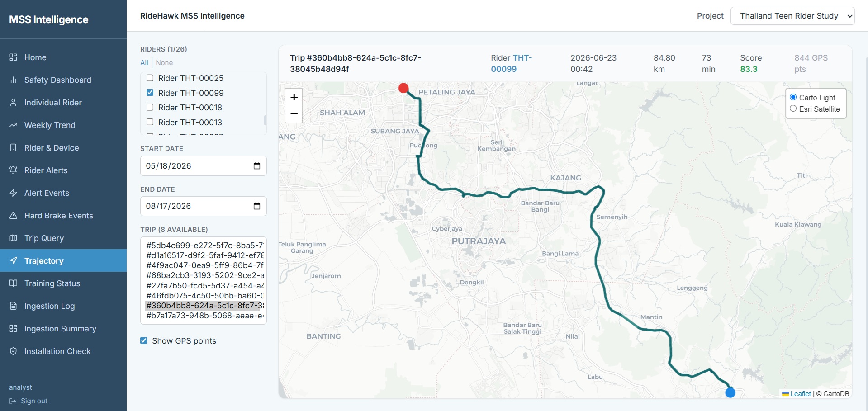Screen dimensions: 868x411
Task: Click the Hard Brake Events warning icon
Action: point(13,216)
